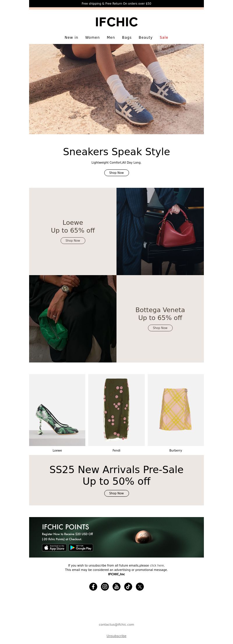
Task: Open the Fendi skirt product thumbnail
Action: tap(116, 410)
